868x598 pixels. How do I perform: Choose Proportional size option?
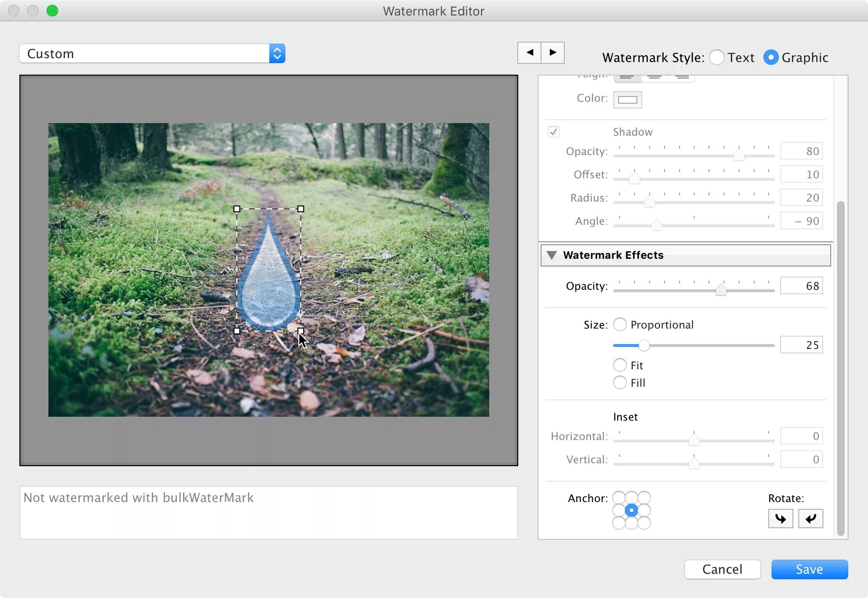[620, 324]
